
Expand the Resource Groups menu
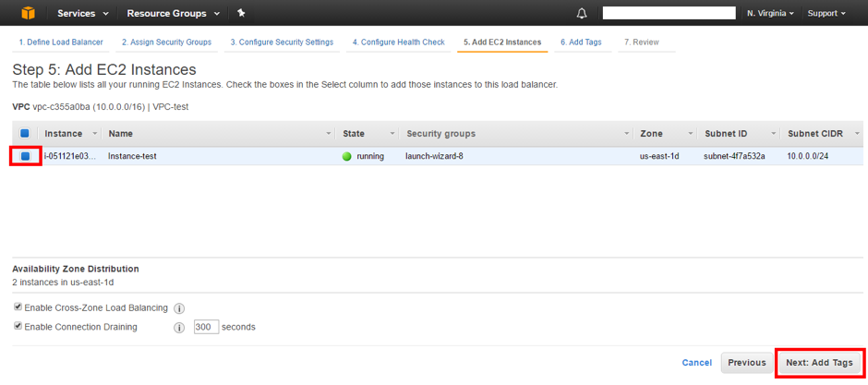tap(174, 13)
